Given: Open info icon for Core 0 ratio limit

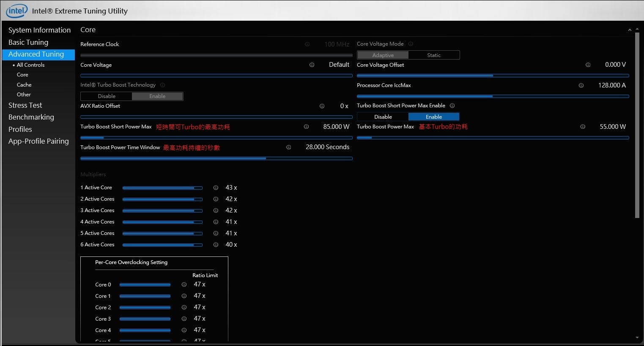Looking at the screenshot, I should 184,285.
